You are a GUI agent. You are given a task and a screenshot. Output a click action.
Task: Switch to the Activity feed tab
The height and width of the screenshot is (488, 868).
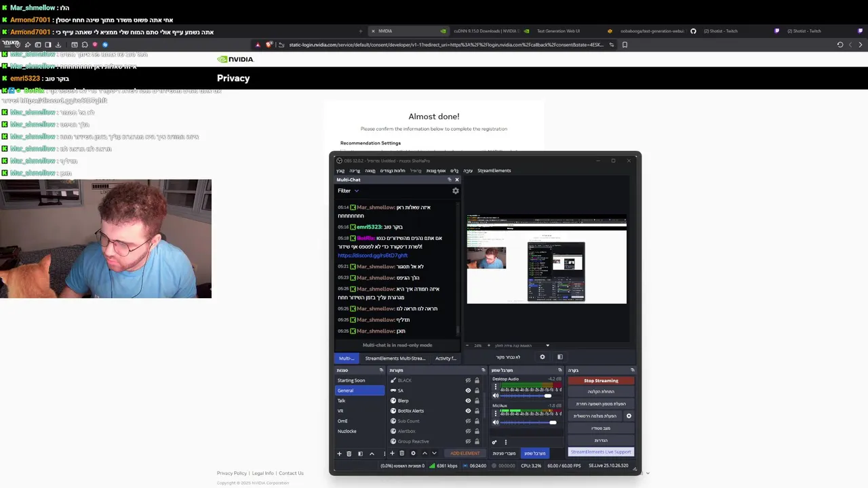pyautogui.click(x=446, y=358)
